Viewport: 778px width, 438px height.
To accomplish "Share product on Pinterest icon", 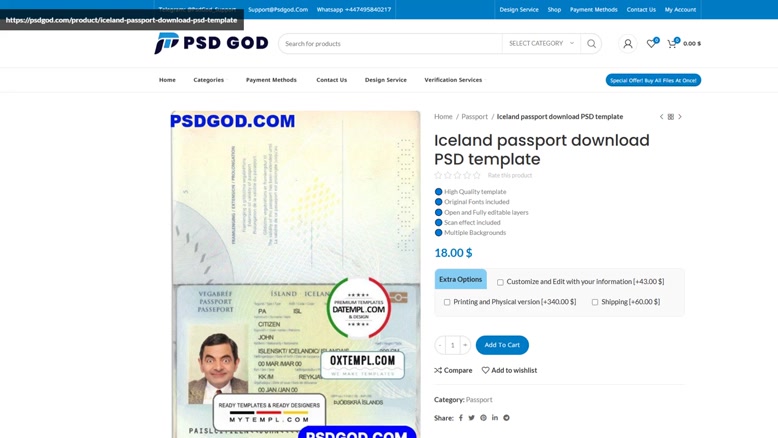I will (x=483, y=418).
